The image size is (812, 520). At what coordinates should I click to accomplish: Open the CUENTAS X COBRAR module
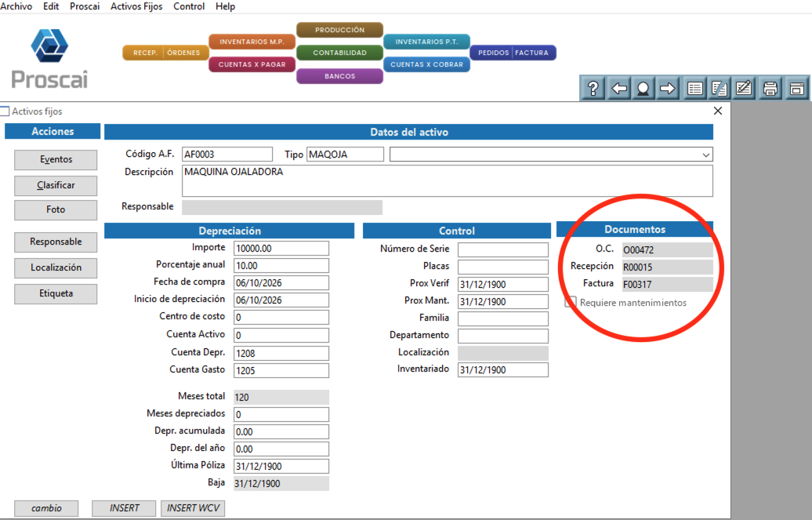pos(426,64)
